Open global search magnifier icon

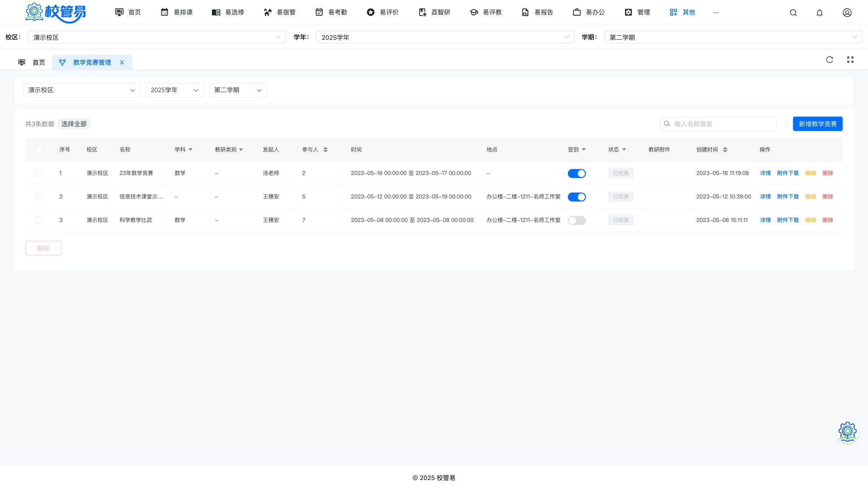pos(793,13)
